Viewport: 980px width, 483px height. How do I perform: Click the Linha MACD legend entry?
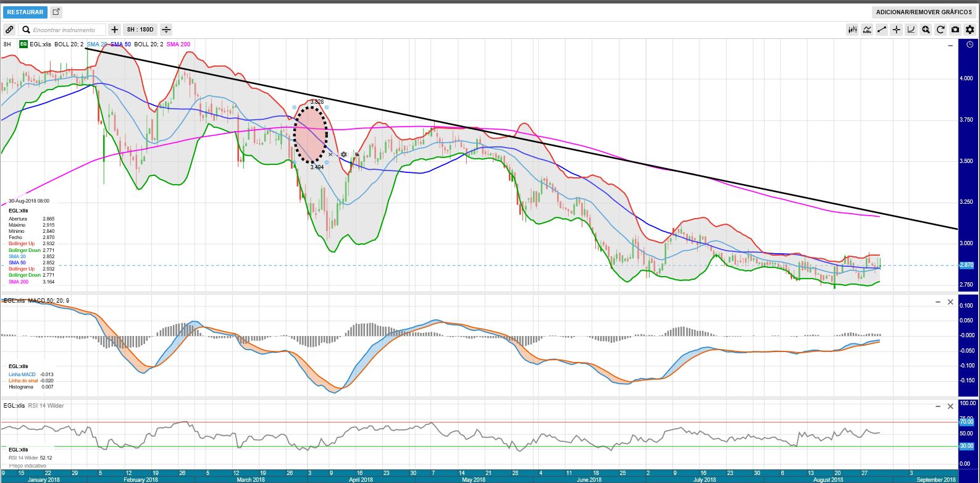tap(31, 374)
